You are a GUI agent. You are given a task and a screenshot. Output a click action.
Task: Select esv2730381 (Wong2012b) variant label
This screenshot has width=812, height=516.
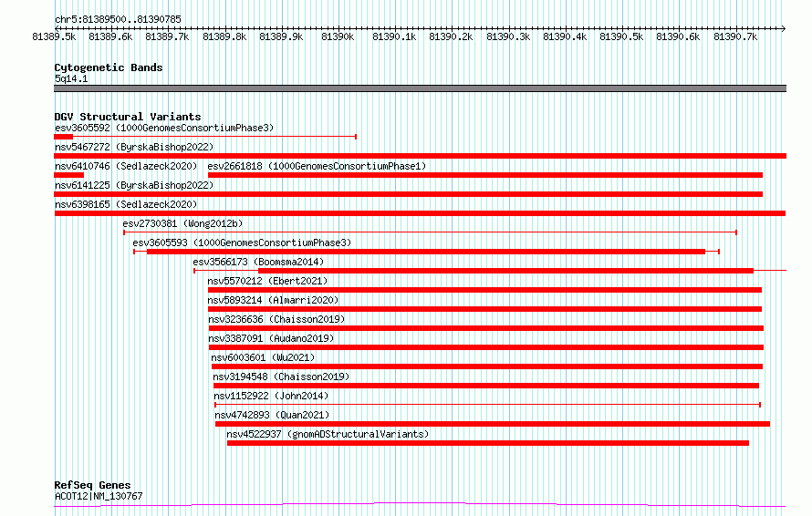tap(182, 223)
